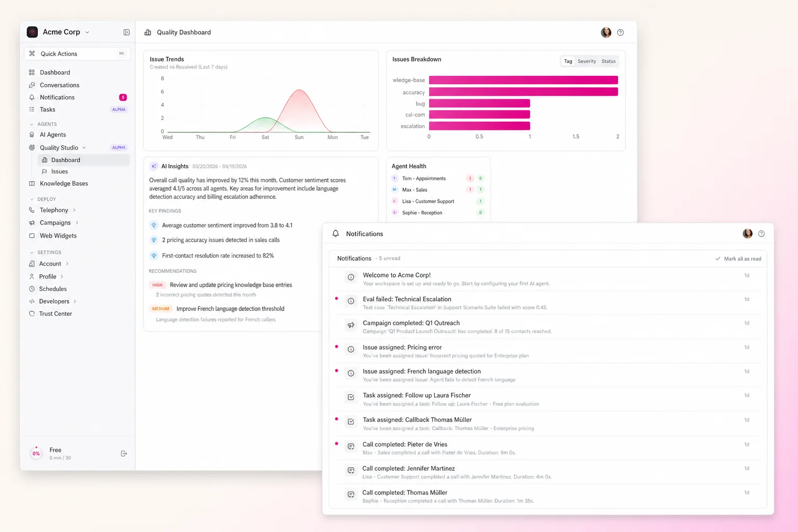Open the Tasks menu item

pos(77,110)
